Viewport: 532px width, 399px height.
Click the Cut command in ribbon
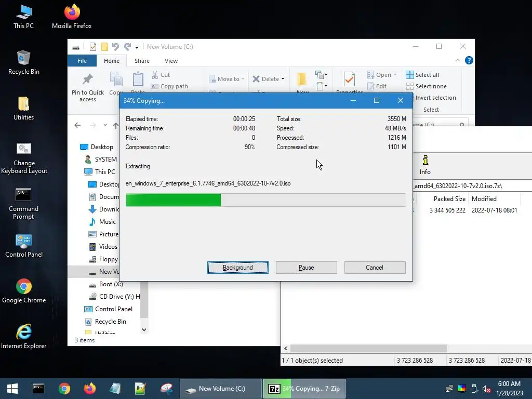tap(161, 75)
